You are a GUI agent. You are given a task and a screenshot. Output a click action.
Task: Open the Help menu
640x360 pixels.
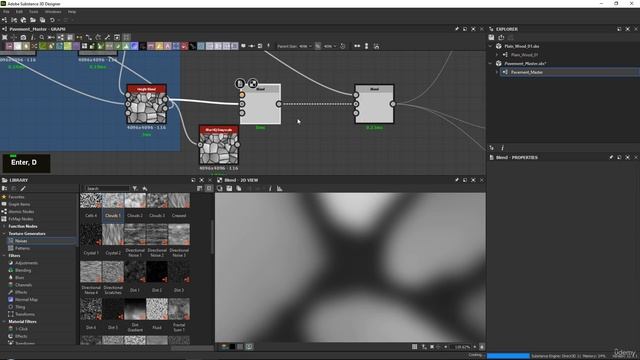point(72,12)
